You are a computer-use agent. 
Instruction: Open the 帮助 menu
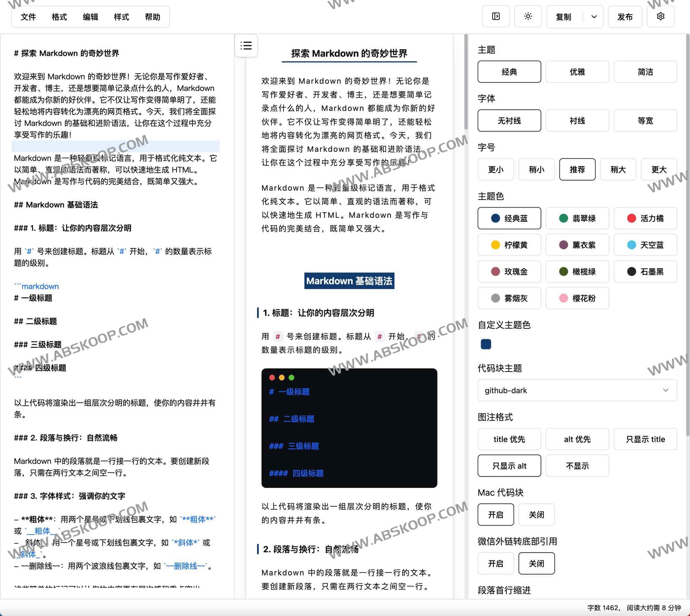coord(152,17)
